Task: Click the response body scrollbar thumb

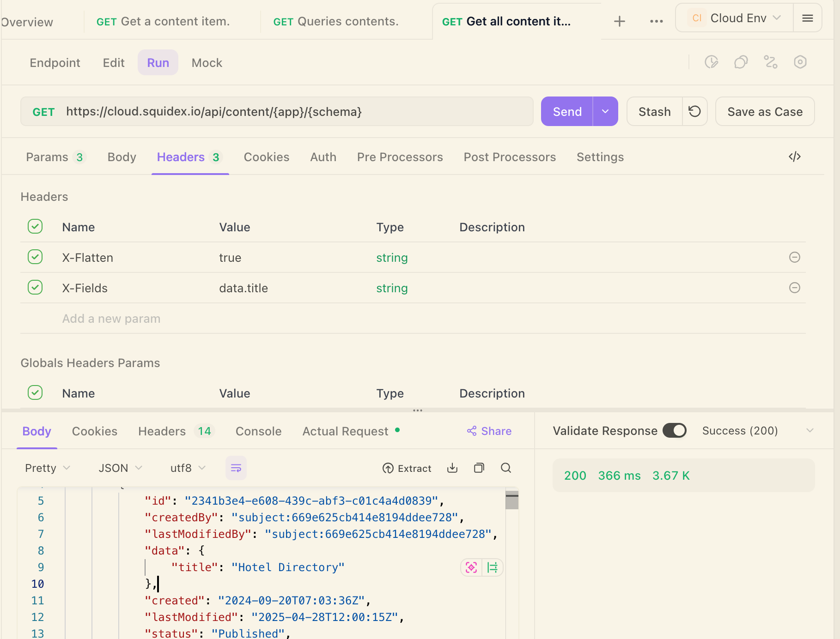Action: tap(512, 500)
